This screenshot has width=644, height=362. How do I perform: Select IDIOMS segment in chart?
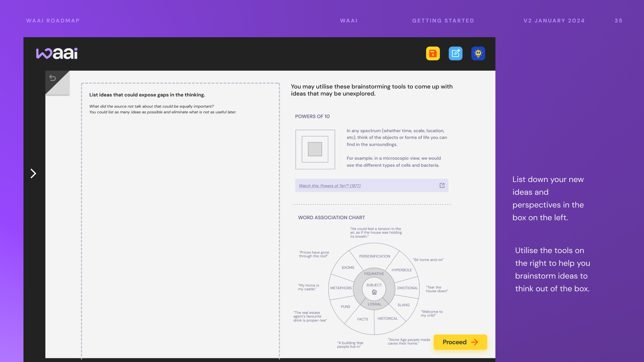point(348,268)
